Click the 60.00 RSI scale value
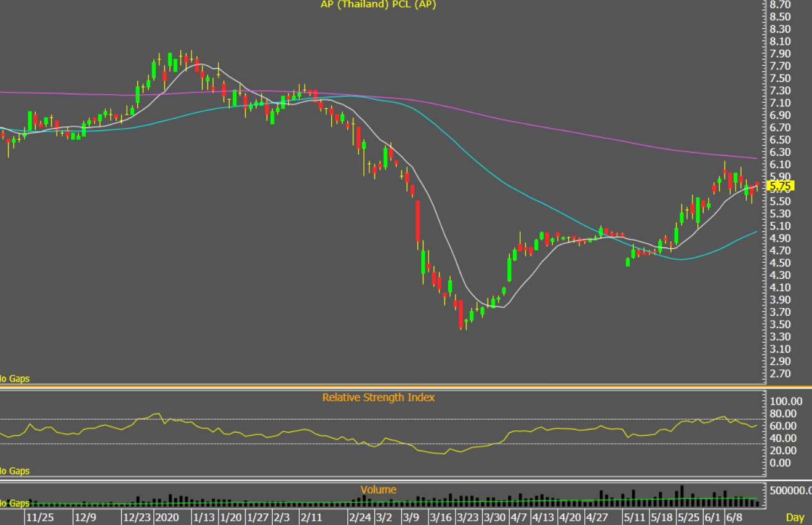 (784, 426)
